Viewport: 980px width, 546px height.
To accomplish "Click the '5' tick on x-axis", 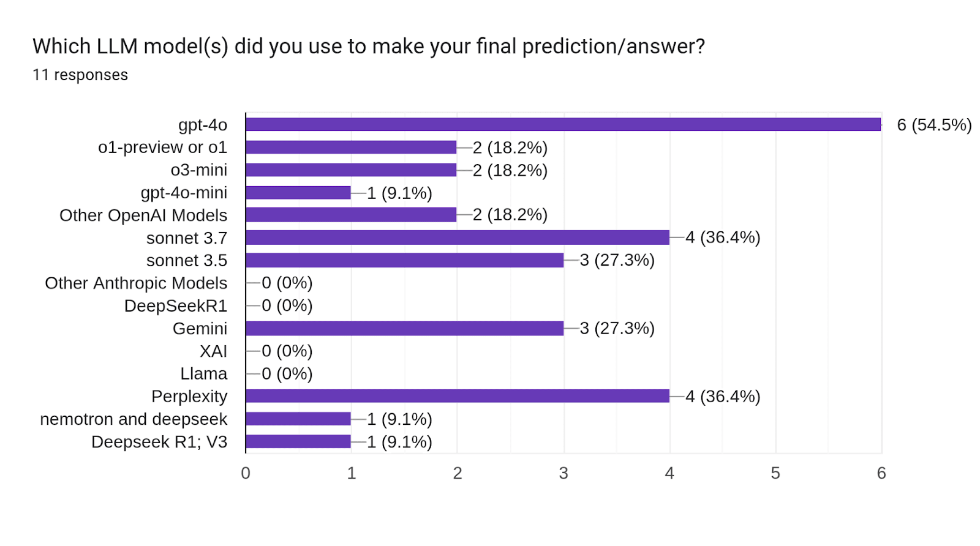I will [775, 473].
